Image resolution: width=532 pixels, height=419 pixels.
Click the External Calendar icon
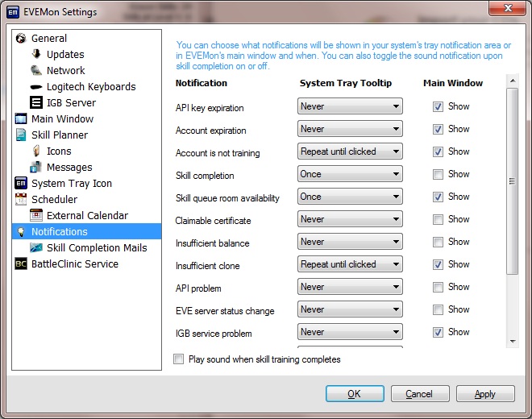[36, 215]
